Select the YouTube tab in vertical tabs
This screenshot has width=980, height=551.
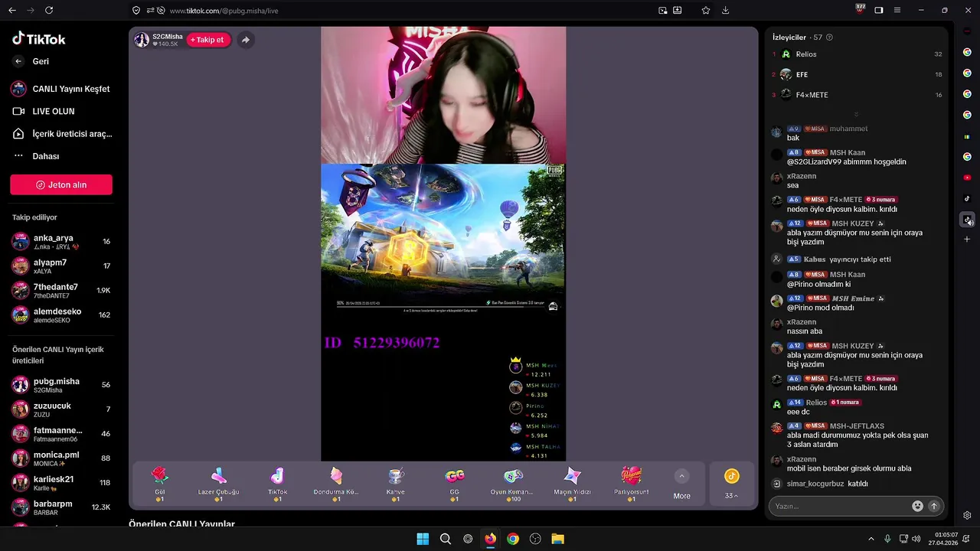coord(967,177)
